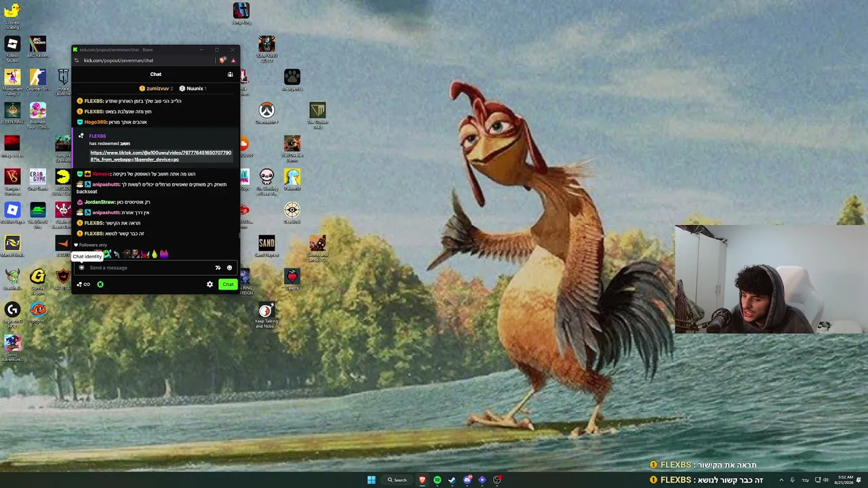Open the ARC Raiders desktop icon
Screen dimensions: 868x488
[x=38, y=47]
